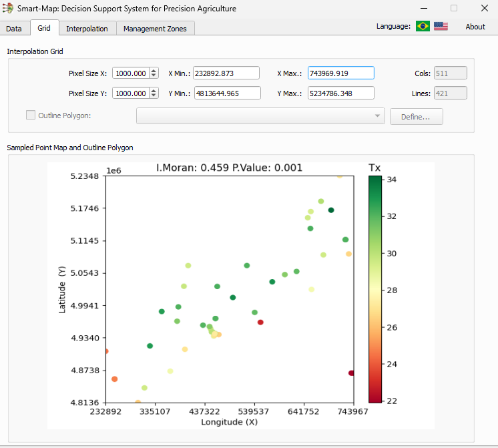
Task: Adjust Pixel Size Y with stepper arrows
Action: tap(154, 93)
